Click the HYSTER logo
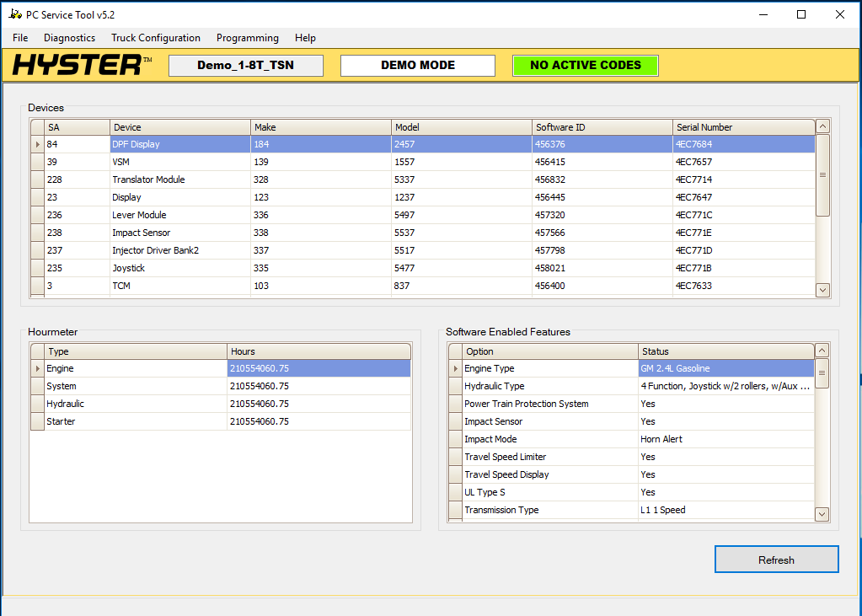Screen dimensions: 862x616 [72, 65]
